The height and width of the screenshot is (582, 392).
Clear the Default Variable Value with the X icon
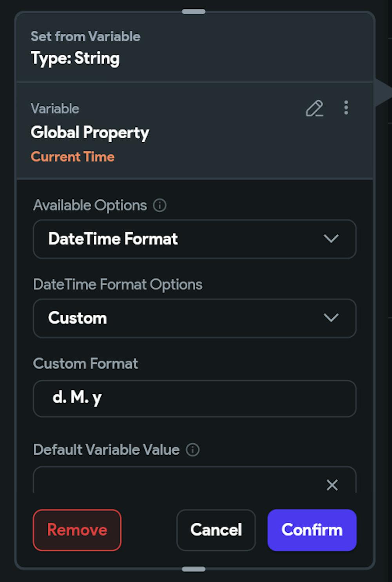pyautogui.click(x=332, y=485)
